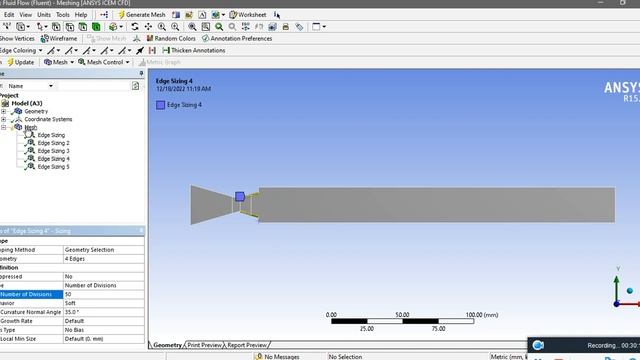Viewport: 640px width, 360px height.
Task: Click the icon left of Generate Mesh
Action: pos(104,15)
